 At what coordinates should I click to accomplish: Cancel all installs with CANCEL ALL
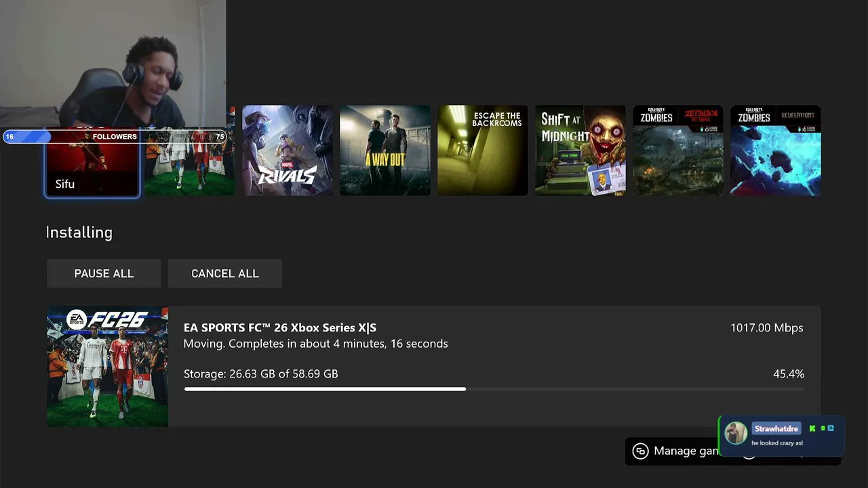[225, 273]
